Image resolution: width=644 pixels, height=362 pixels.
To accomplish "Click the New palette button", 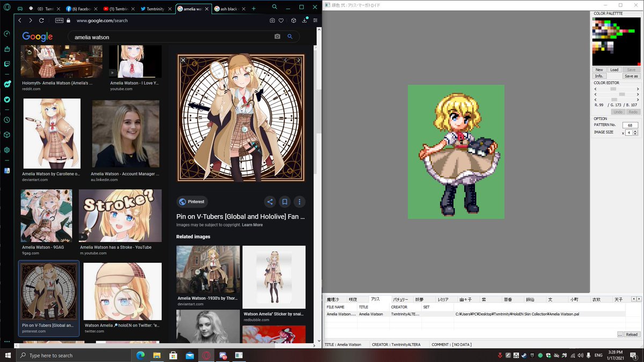I will click(x=599, y=70).
